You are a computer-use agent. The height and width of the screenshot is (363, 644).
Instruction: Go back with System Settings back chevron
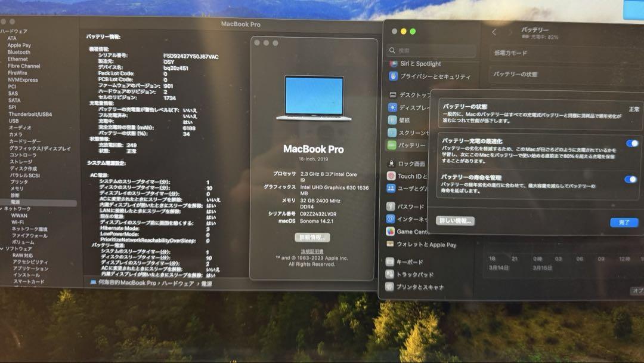coord(494,32)
